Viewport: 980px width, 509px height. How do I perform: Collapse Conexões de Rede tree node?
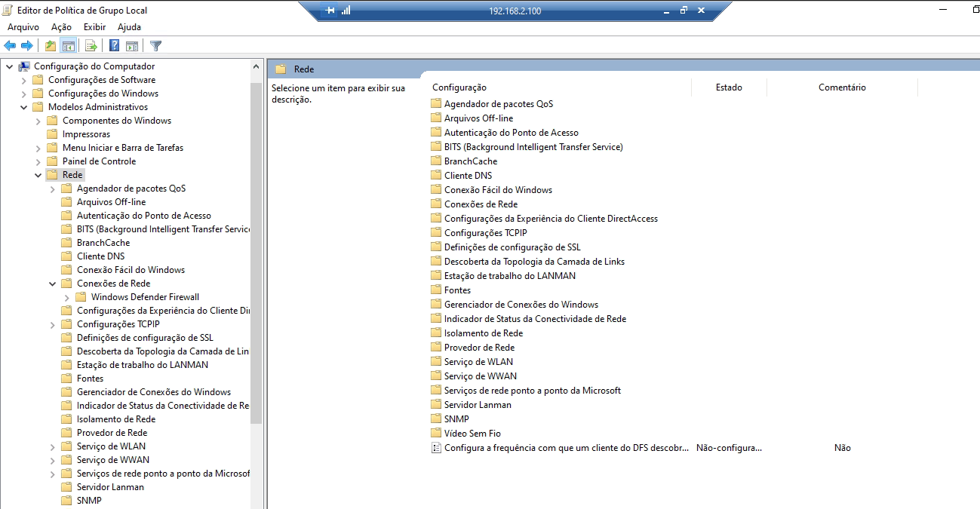(52, 284)
